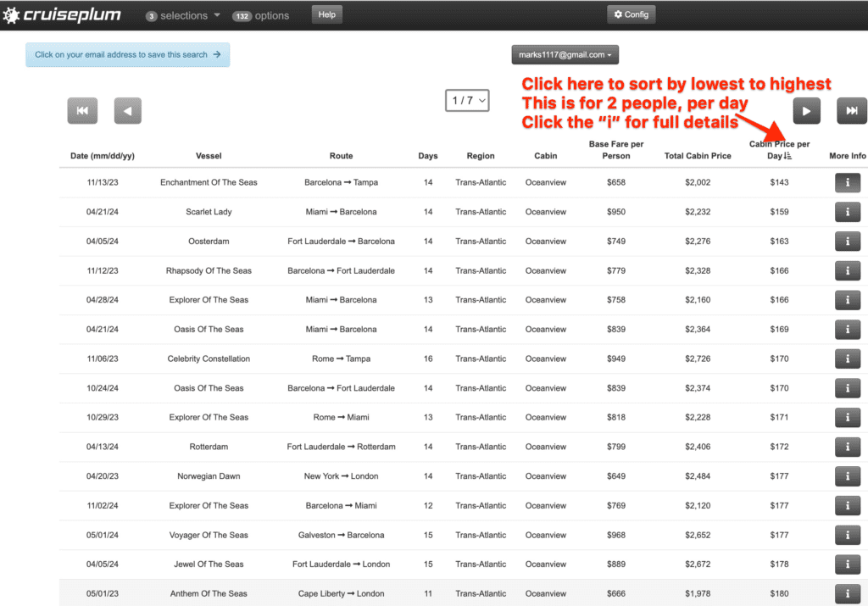Open the first-page navigation arrow
The height and width of the screenshot is (606, 868).
pyautogui.click(x=82, y=110)
